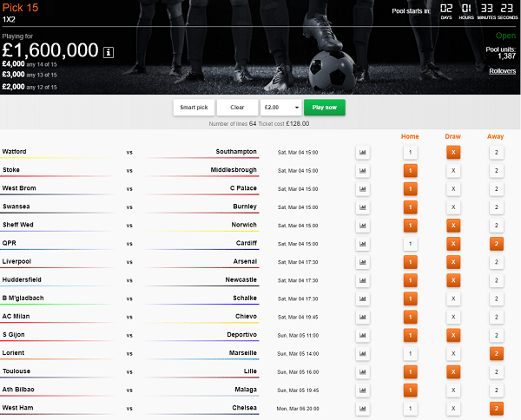Click the Away column header
The image size is (521, 420).
pyautogui.click(x=496, y=135)
